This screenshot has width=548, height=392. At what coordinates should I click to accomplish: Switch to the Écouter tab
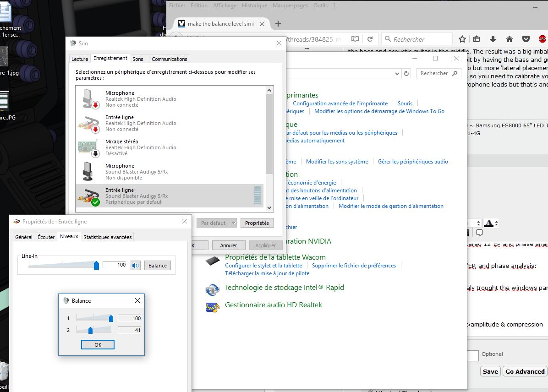[x=46, y=237]
